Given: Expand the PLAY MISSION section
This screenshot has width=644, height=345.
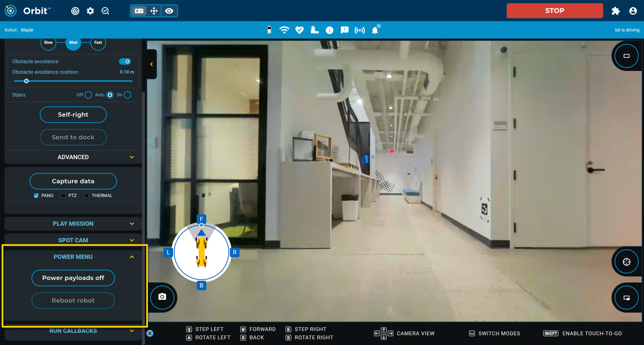Looking at the screenshot, I should [73, 224].
